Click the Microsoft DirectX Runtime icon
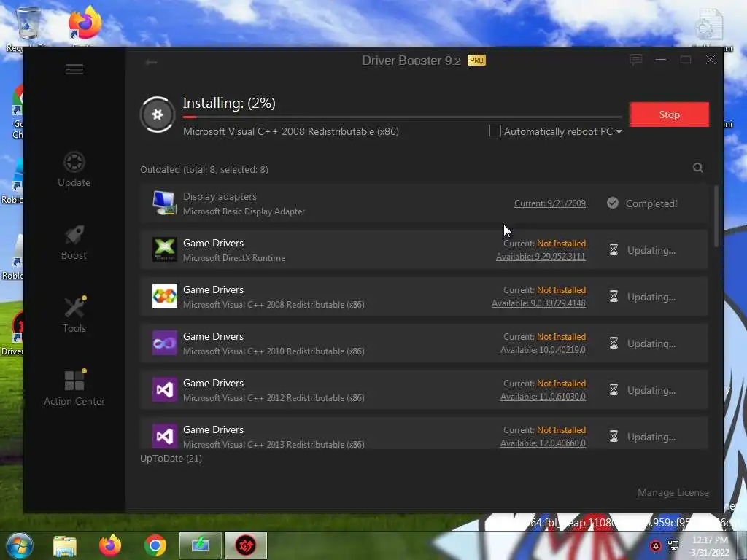This screenshot has height=560, width=747. [x=164, y=249]
